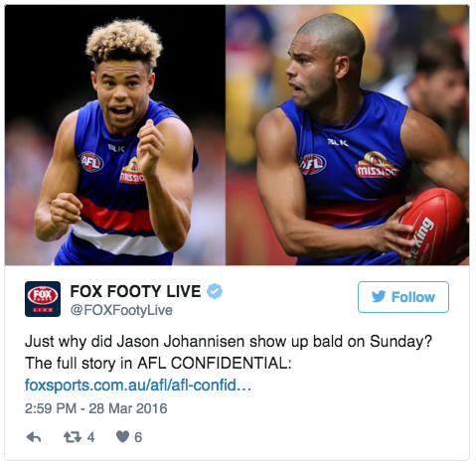Open the @FOXFootyLive handle
Screen dimensions: 476x464
pyautogui.click(x=121, y=310)
